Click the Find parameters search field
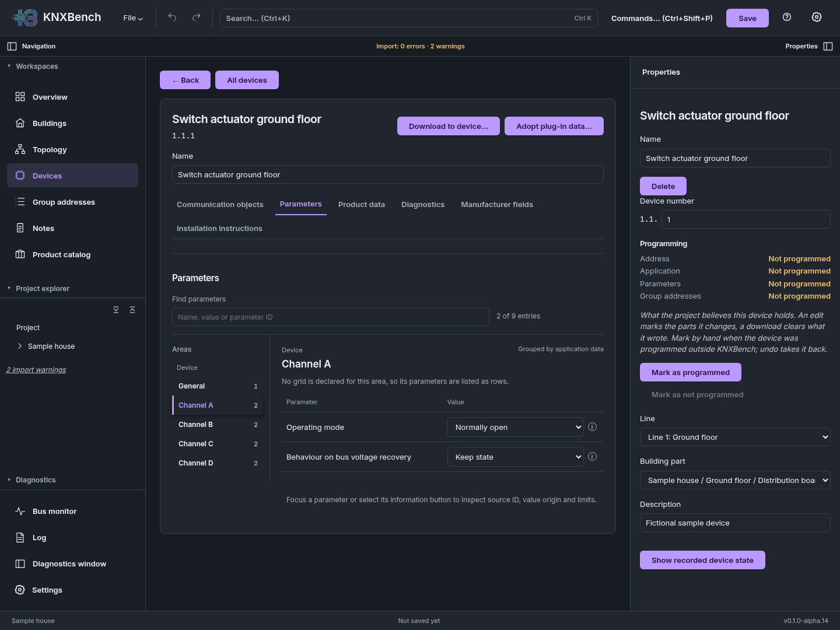Image resolution: width=840 pixels, height=630 pixels. 331,317
